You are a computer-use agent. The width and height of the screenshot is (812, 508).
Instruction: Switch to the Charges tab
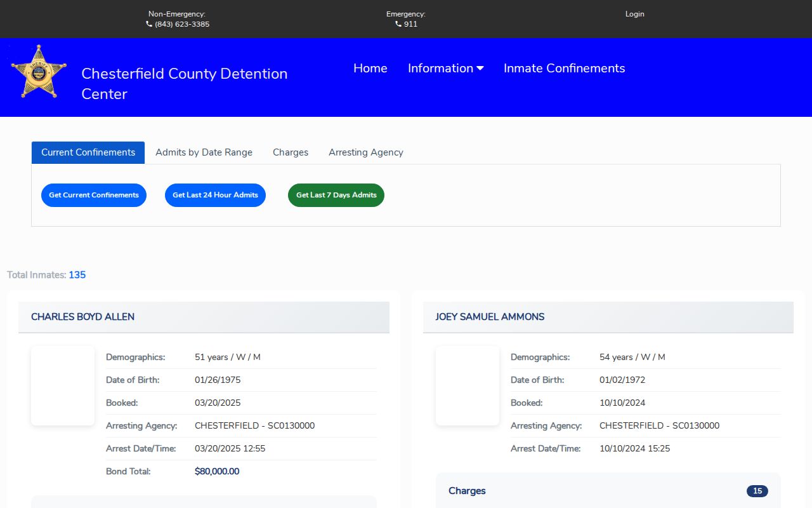[291, 152]
